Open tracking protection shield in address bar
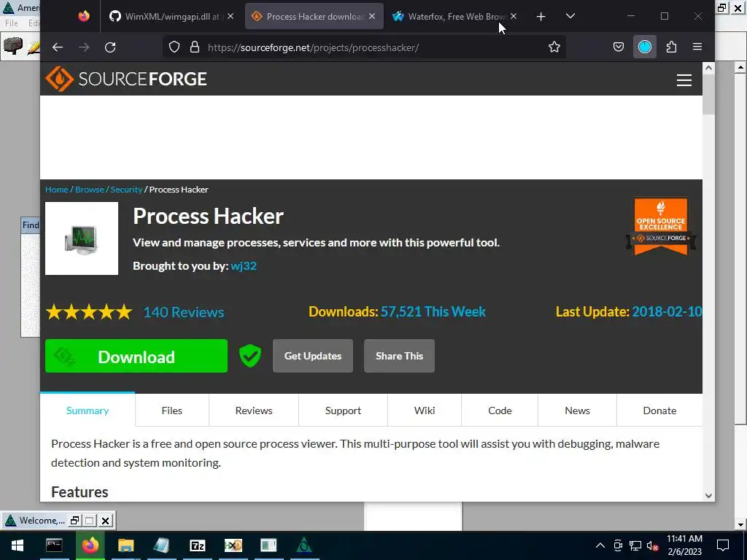The image size is (747, 560). pyautogui.click(x=174, y=47)
